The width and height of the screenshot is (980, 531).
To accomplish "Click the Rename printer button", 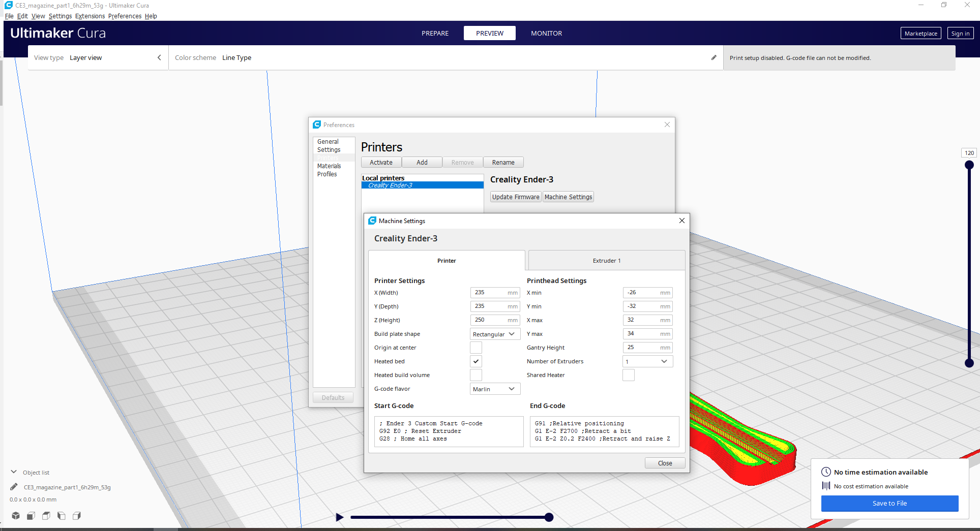I will coord(503,162).
